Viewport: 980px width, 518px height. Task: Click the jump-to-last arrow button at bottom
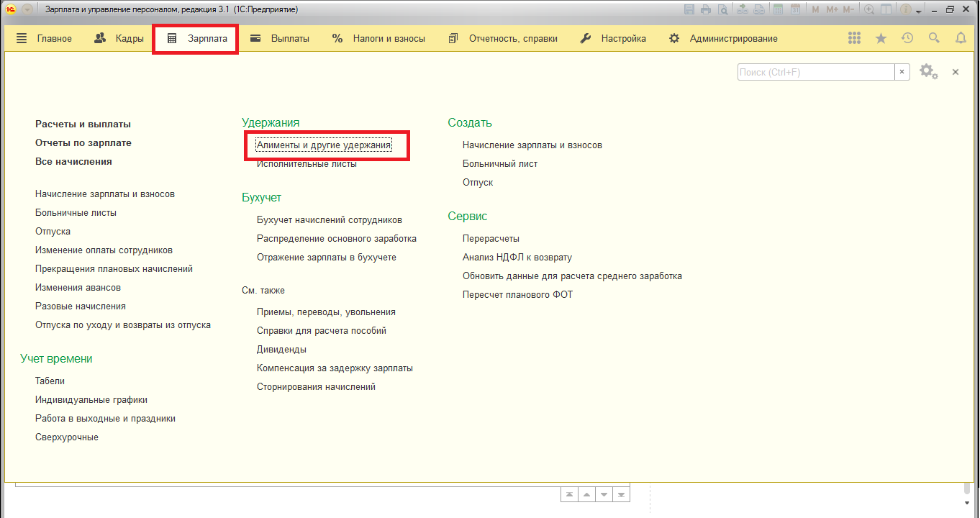(622, 494)
